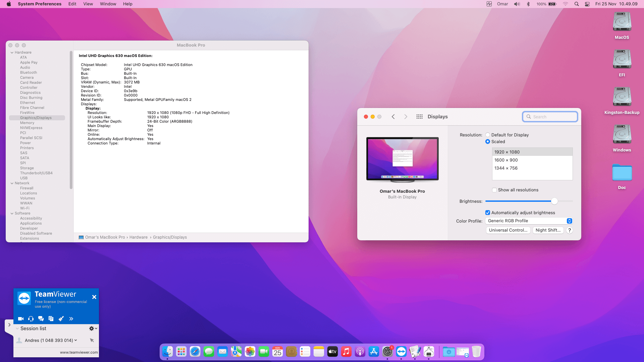Click the remote pointer arrow next to Andres

pyautogui.click(x=92, y=340)
